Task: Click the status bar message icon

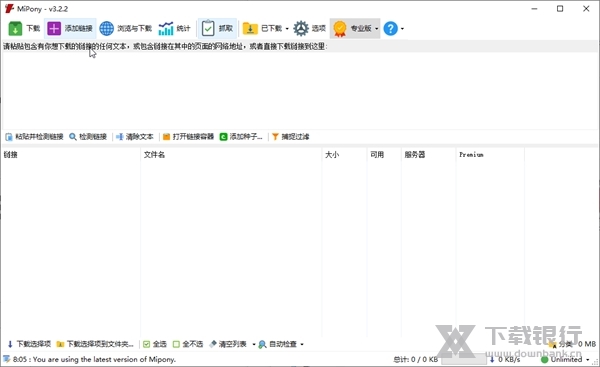Action: 7,359
